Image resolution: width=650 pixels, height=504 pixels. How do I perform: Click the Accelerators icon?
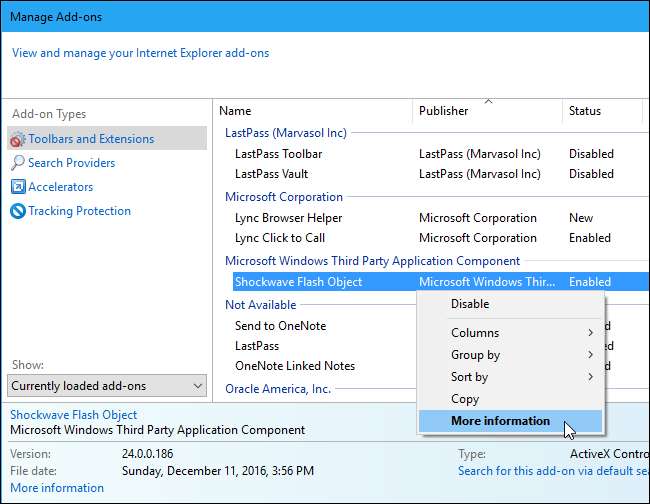(17, 187)
